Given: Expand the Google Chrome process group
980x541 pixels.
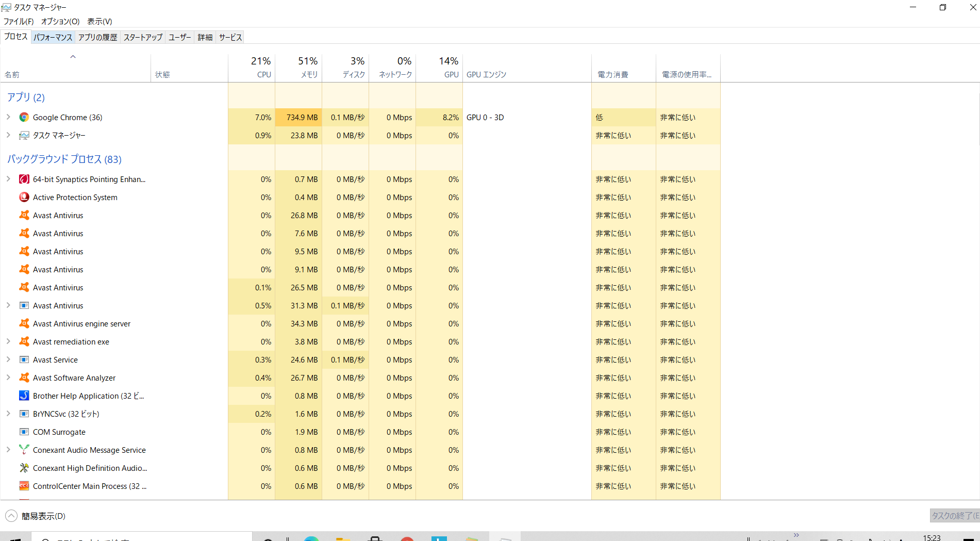Looking at the screenshot, I should (x=8, y=118).
